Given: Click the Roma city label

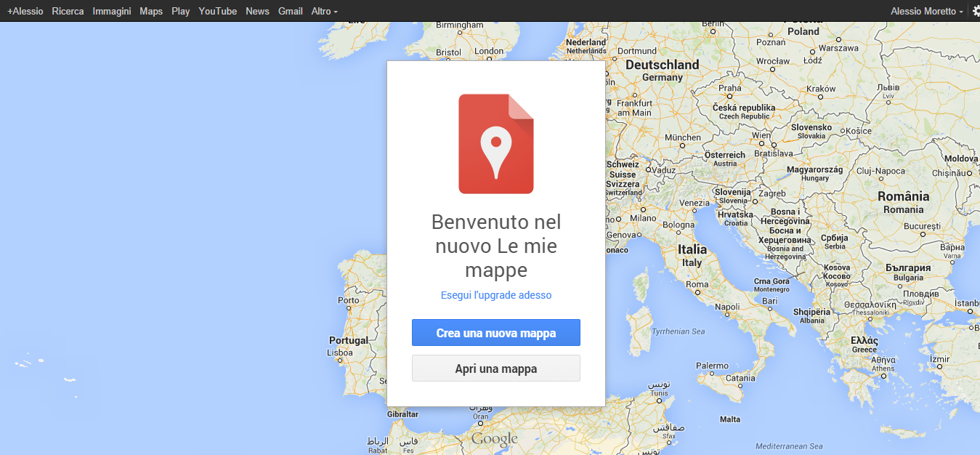Looking at the screenshot, I should pyautogui.click(x=697, y=284).
